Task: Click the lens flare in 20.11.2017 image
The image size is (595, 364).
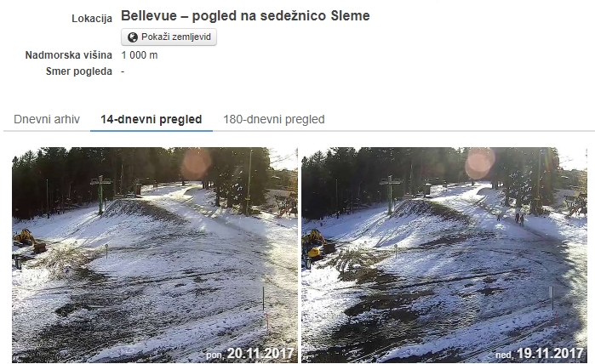Action: pos(196,163)
